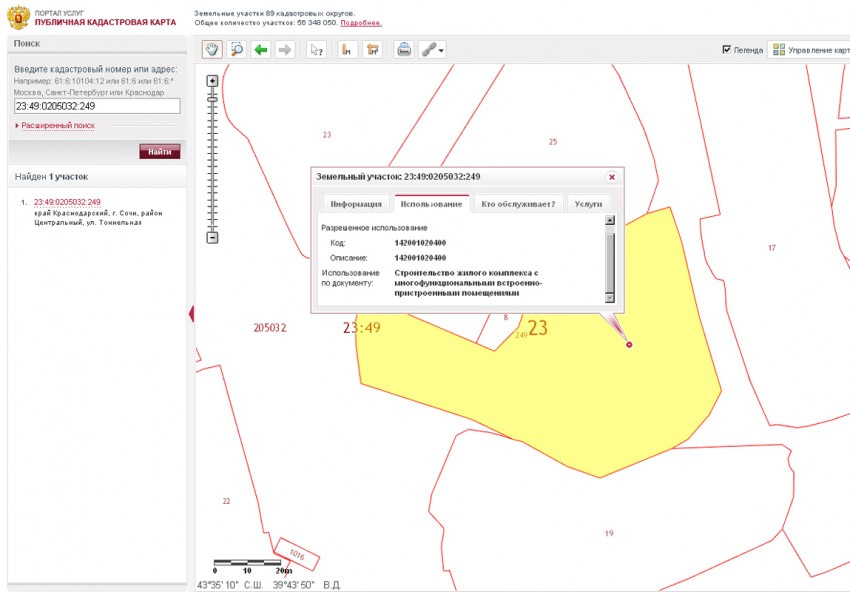Choose the distance measurement tool

(x=346, y=50)
